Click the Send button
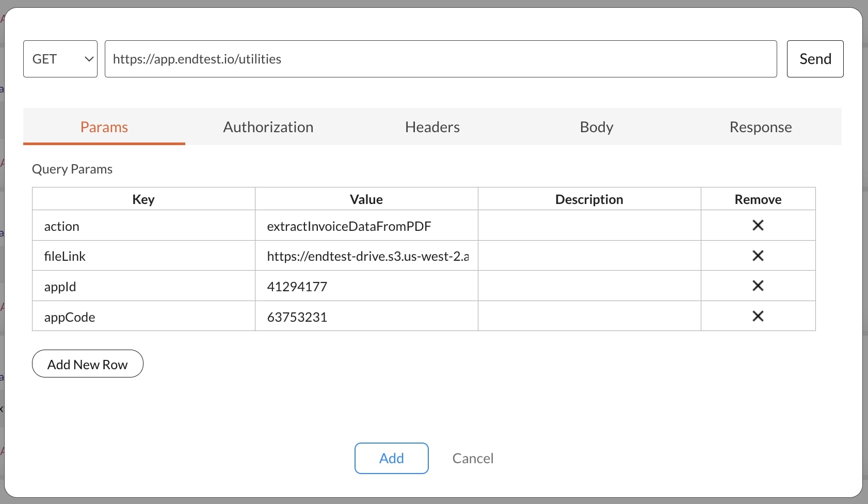The height and width of the screenshot is (504, 868). [x=814, y=58]
